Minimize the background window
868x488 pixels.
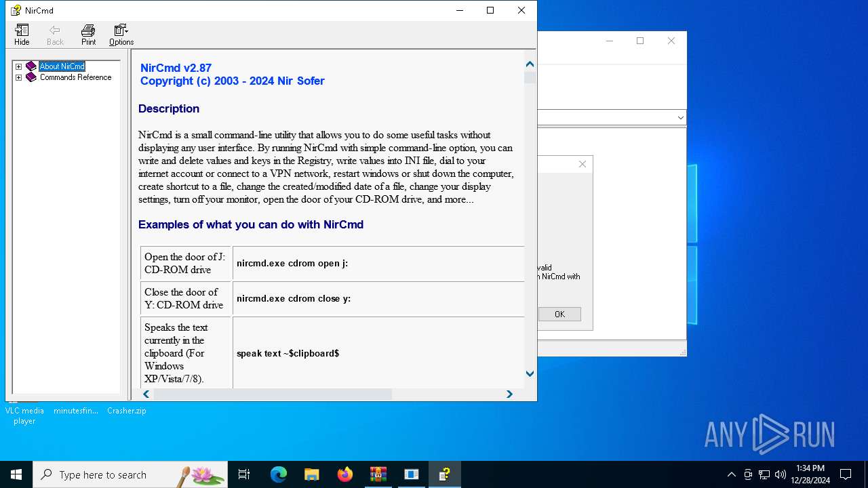coord(609,41)
